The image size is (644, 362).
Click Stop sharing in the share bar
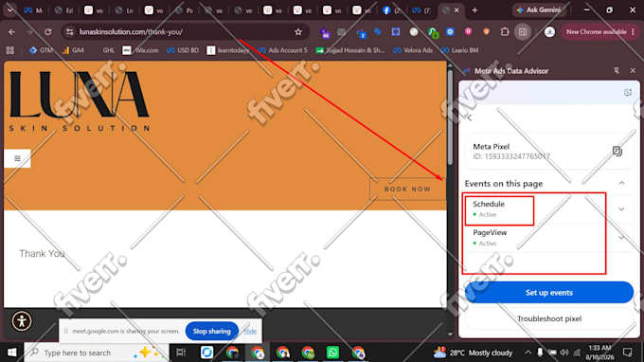point(211,331)
